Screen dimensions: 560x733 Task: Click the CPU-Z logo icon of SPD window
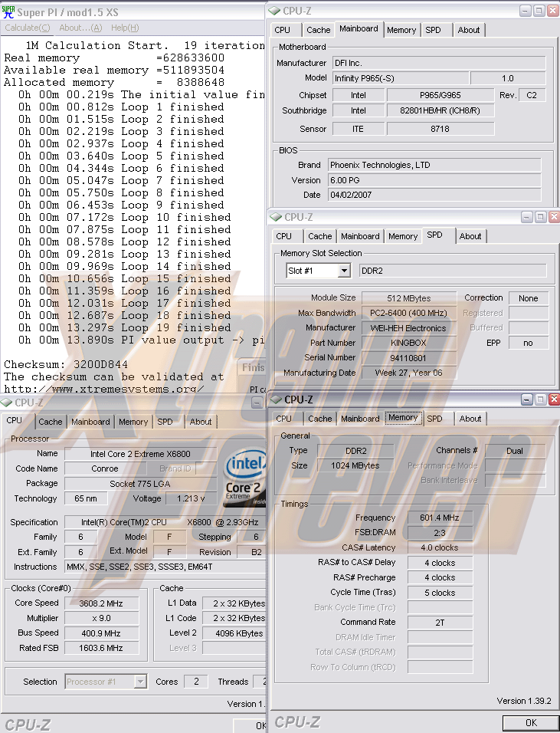point(276,217)
